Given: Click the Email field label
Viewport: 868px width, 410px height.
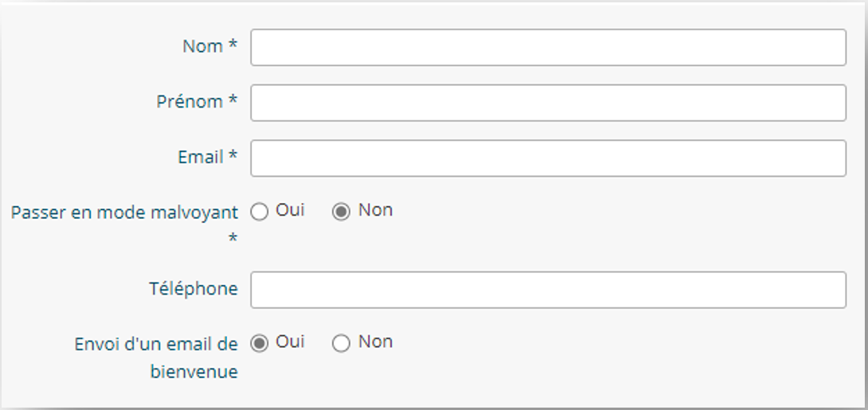Looking at the screenshot, I should coord(200,158).
